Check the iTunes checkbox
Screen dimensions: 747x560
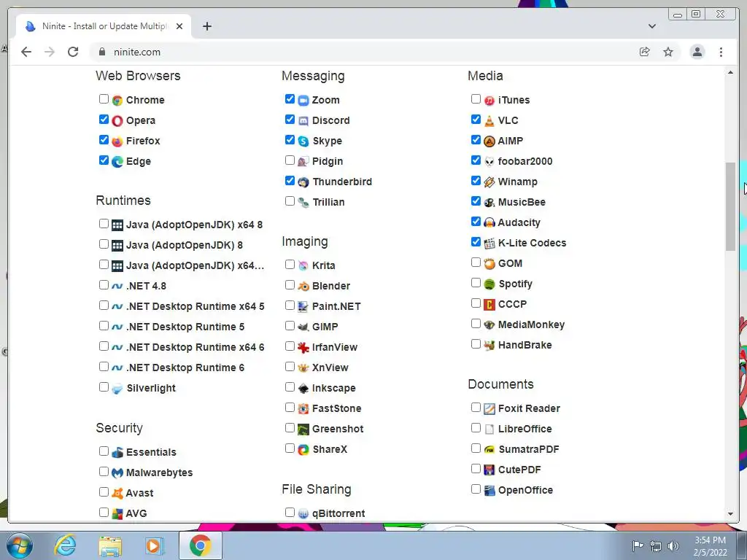476,98
